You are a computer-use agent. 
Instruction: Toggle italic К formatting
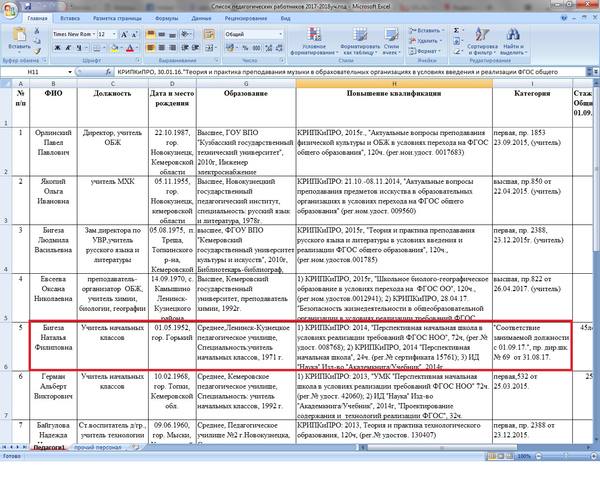tap(68, 48)
